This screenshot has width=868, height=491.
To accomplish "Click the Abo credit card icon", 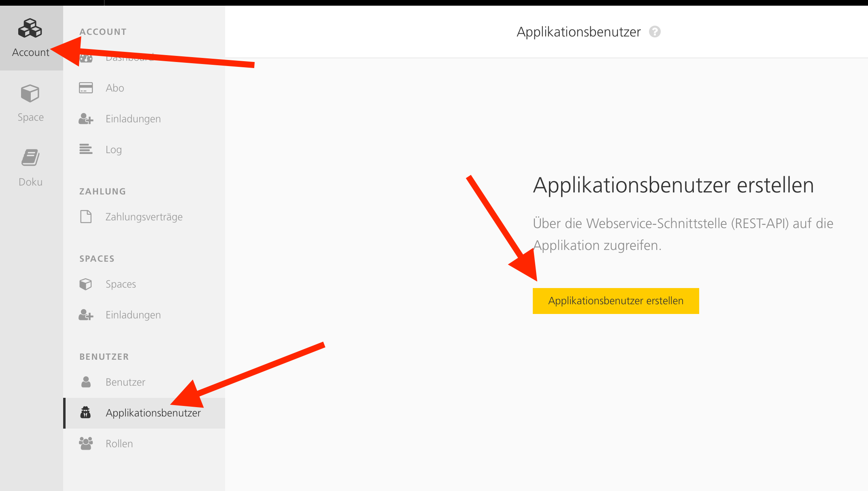I will click(x=86, y=88).
